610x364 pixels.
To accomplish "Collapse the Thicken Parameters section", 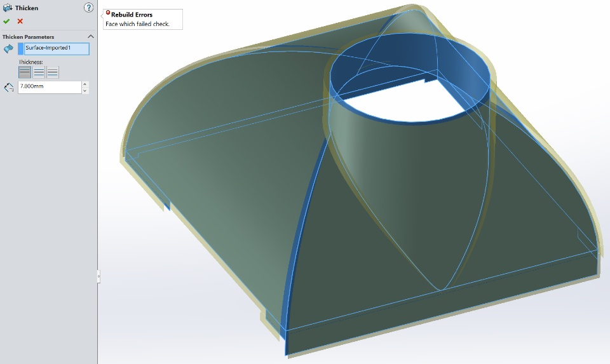I will click(x=91, y=37).
